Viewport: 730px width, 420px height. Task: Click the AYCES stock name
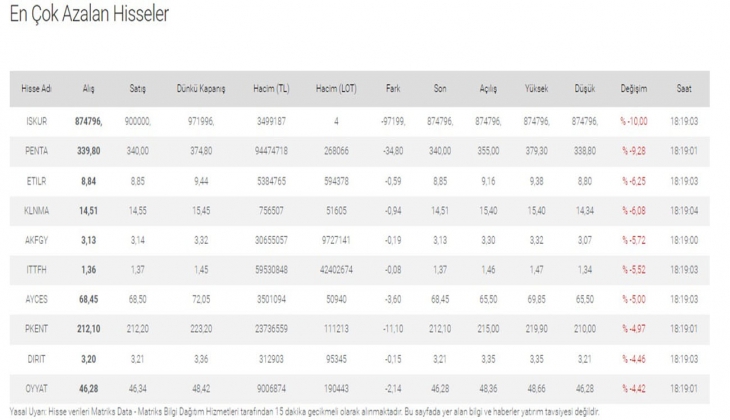click(35, 301)
